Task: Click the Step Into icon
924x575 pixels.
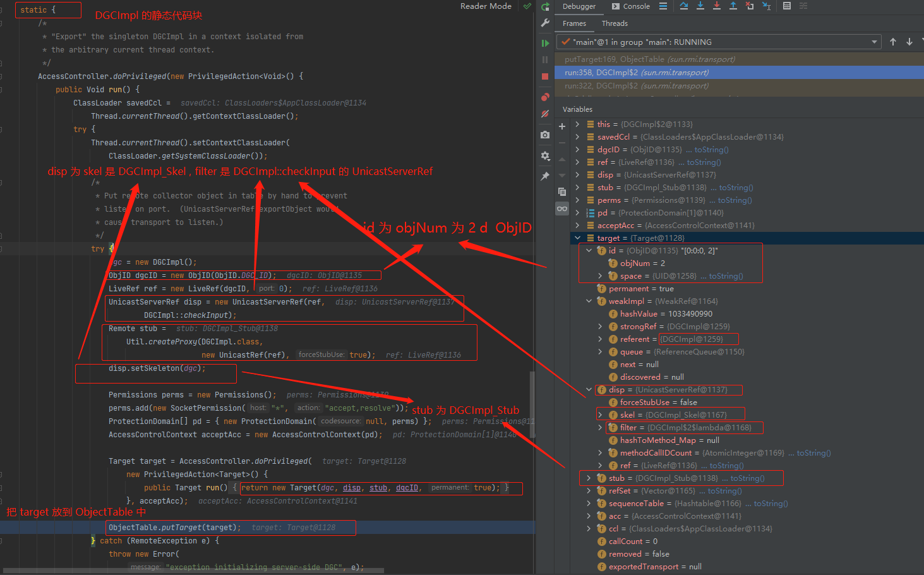Action: pyautogui.click(x=700, y=6)
